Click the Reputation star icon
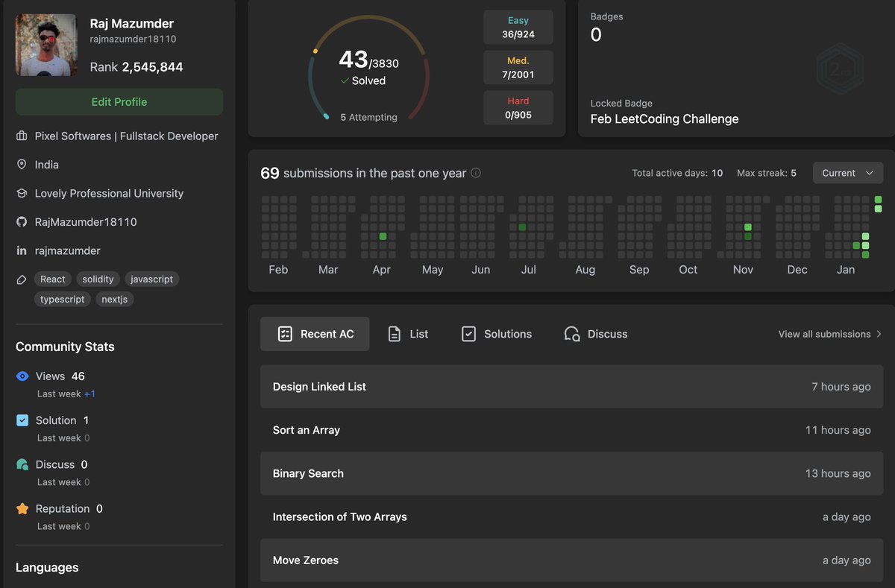The image size is (895, 588). coord(22,509)
